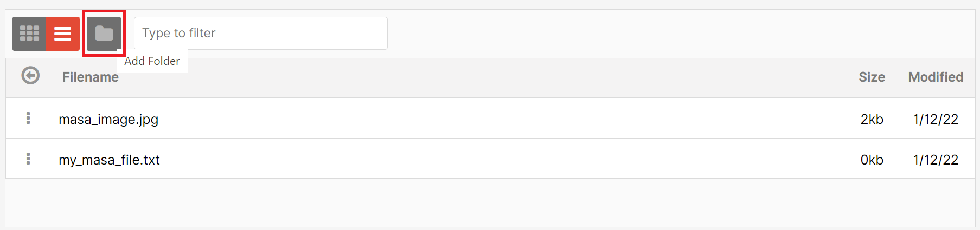Sort by the Size column header

(872, 77)
